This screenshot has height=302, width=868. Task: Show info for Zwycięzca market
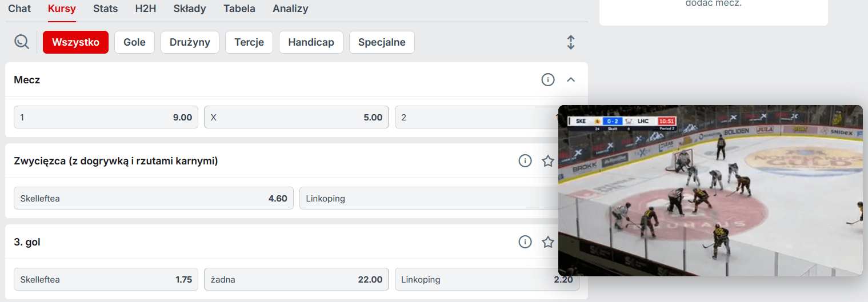pyautogui.click(x=525, y=161)
